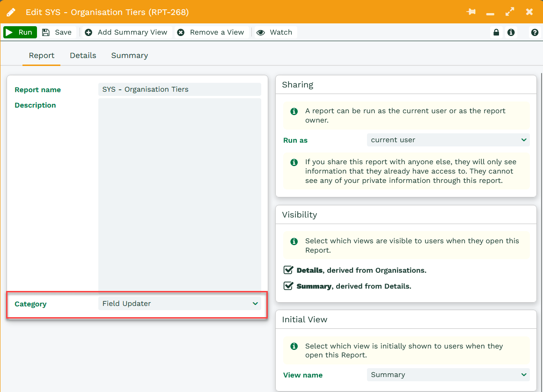
Task: Click the info icon in Initial View panel
Action: (x=294, y=346)
